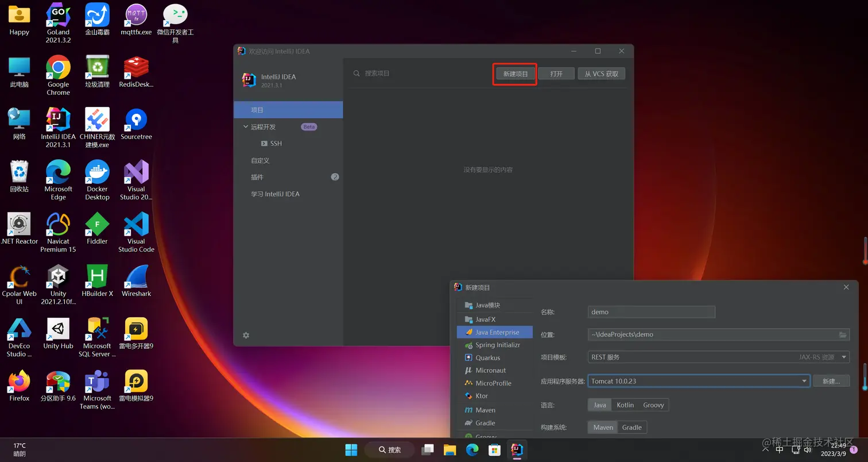Open the 金山毒霸 desktop icon
The width and height of the screenshot is (868, 462).
[x=97, y=20]
